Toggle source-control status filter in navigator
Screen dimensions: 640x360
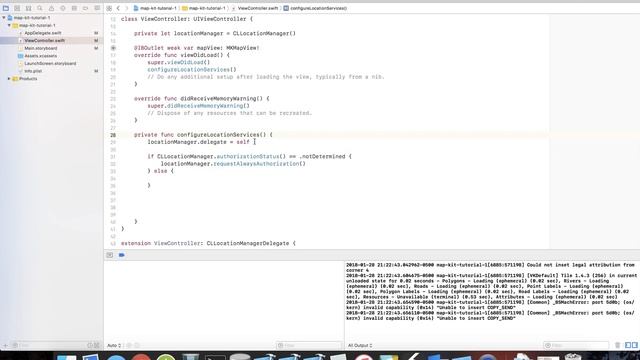tap(97, 345)
